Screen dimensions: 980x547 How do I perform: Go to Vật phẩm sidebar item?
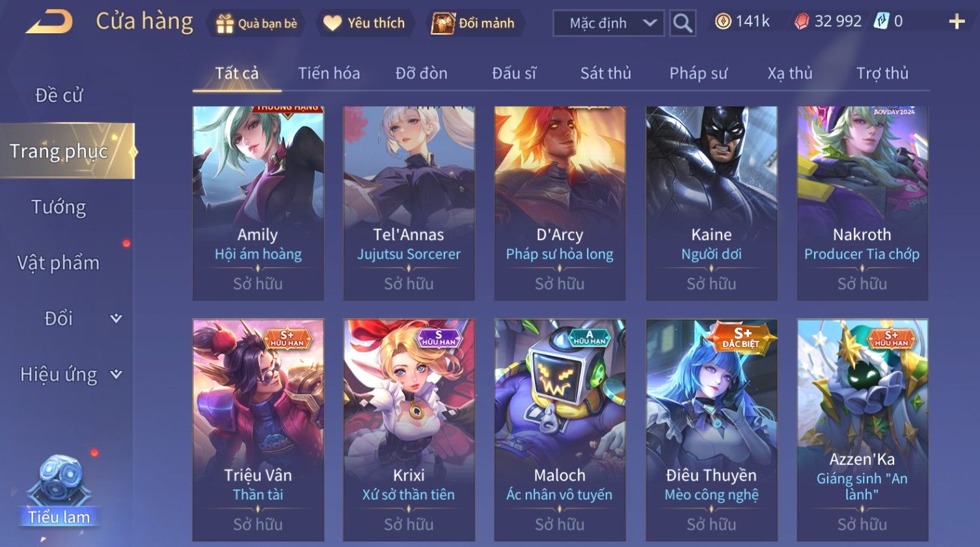point(59,262)
